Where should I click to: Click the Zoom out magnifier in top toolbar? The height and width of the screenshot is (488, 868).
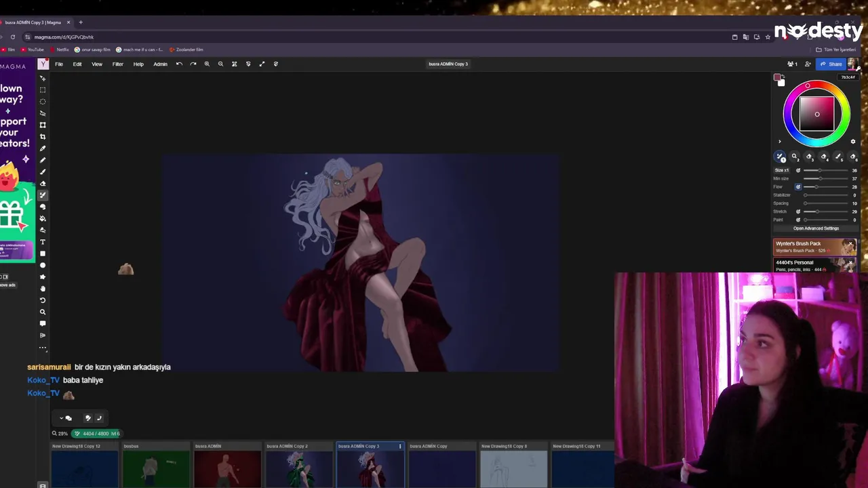(220, 64)
